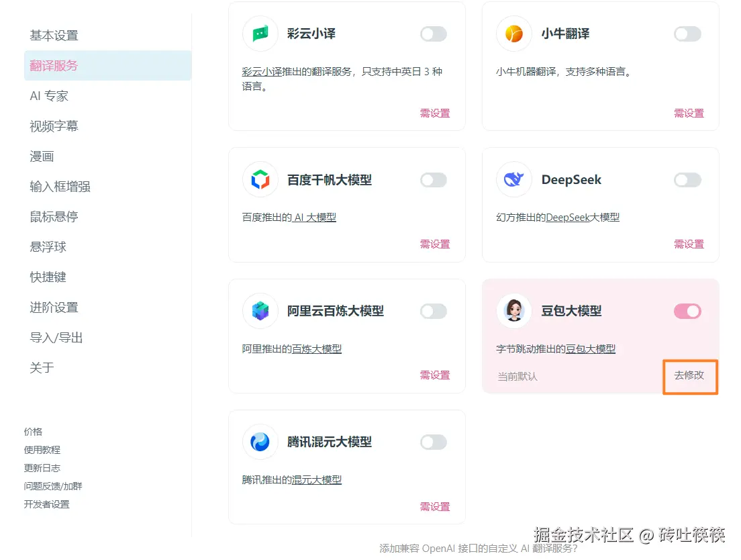Viewport: 741px width, 560px height.
Task: Open the 漫画 settings page
Action: 108,156
